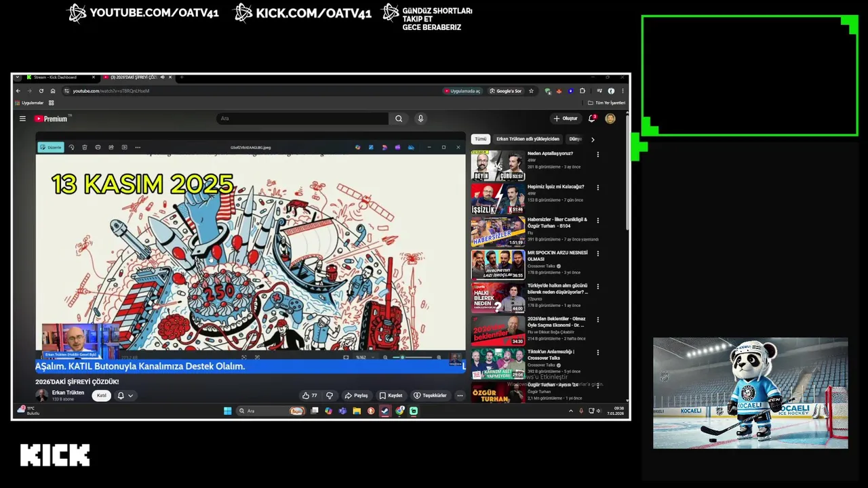Print image from photo viewer toolbar
Viewport: 868px width, 488px height.
[98, 147]
